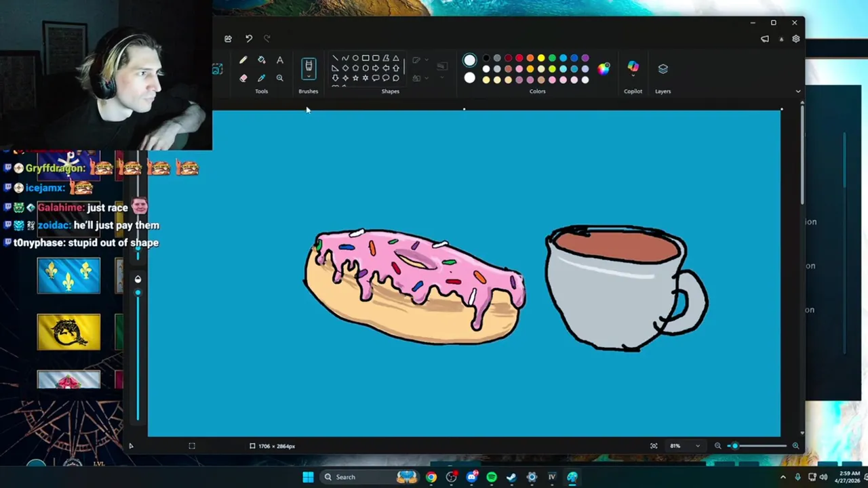Open Edit colors wheel

click(x=603, y=68)
